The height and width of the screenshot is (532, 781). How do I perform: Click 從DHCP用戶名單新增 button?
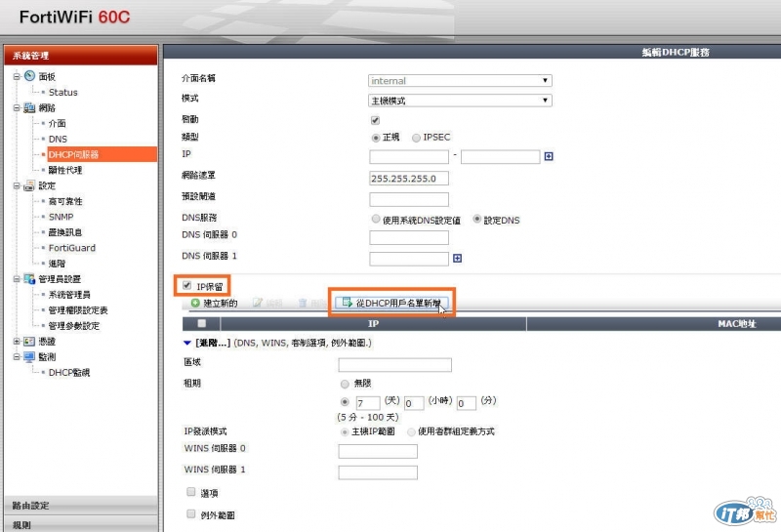pyautogui.click(x=391, y=303)
